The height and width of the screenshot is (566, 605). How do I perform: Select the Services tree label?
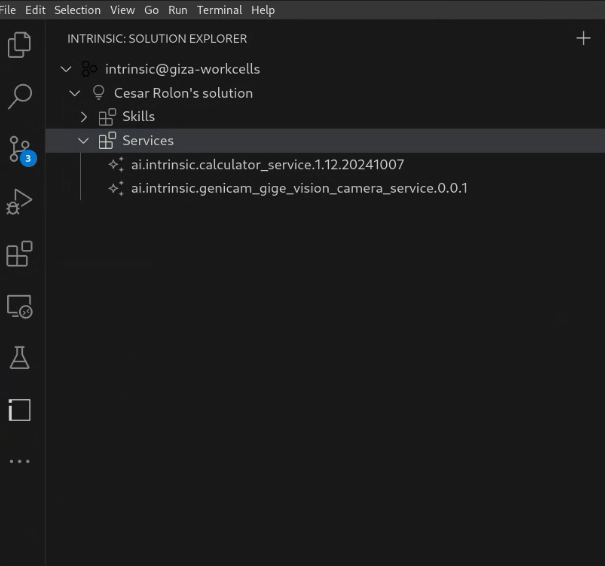[x=148, y=141]
